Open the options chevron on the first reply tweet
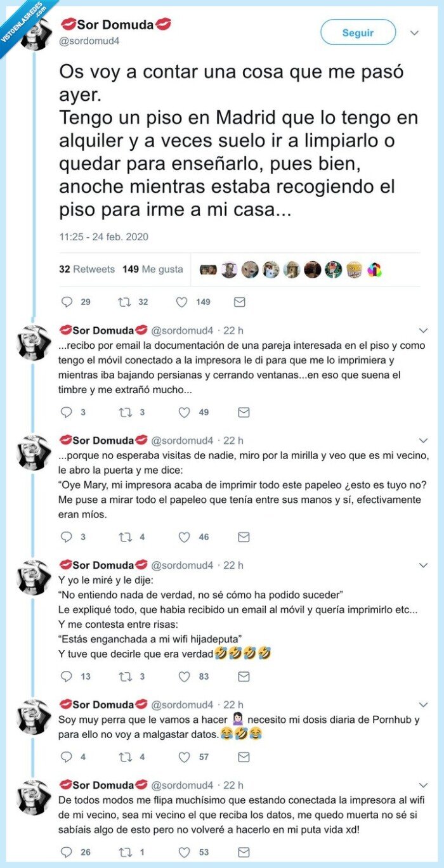This screenshot has height=868, width=444. (x=422, y=330)
